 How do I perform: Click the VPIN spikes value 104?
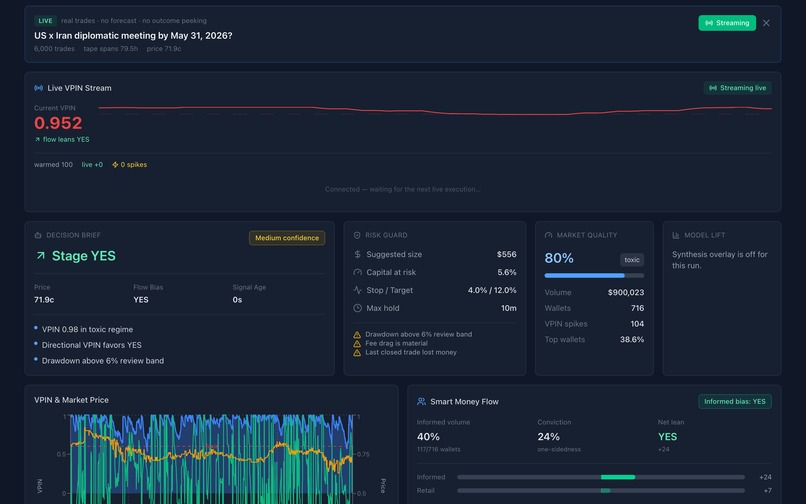click(637, 323)
